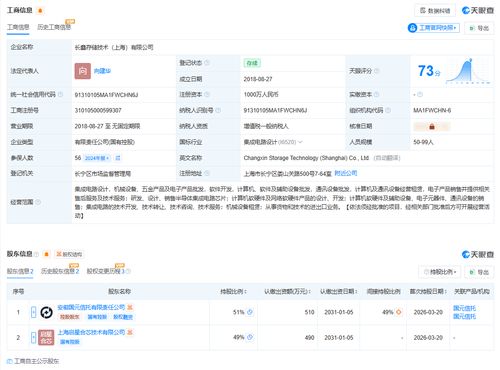Select the 股东信息 2 tab
500x370 pixels.
tap(20, 271)
